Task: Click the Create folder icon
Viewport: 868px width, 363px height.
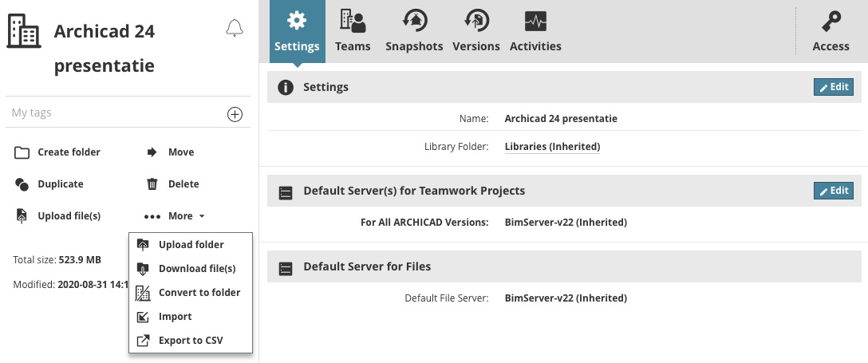Action: click(x=22, y=152)
